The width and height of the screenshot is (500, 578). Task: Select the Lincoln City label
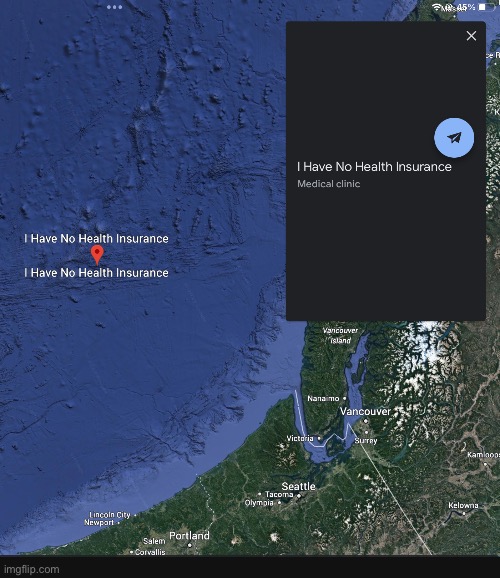coord(110,515)
